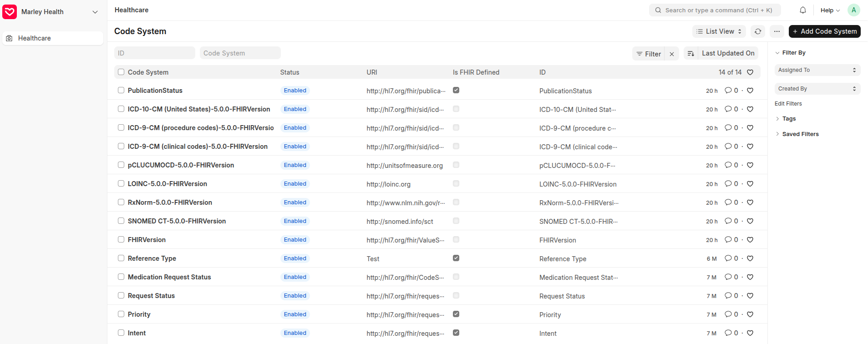Click the user avatar A
This screenshot has width=868, height=344.
pyautogui.click(x=853, y=10)
